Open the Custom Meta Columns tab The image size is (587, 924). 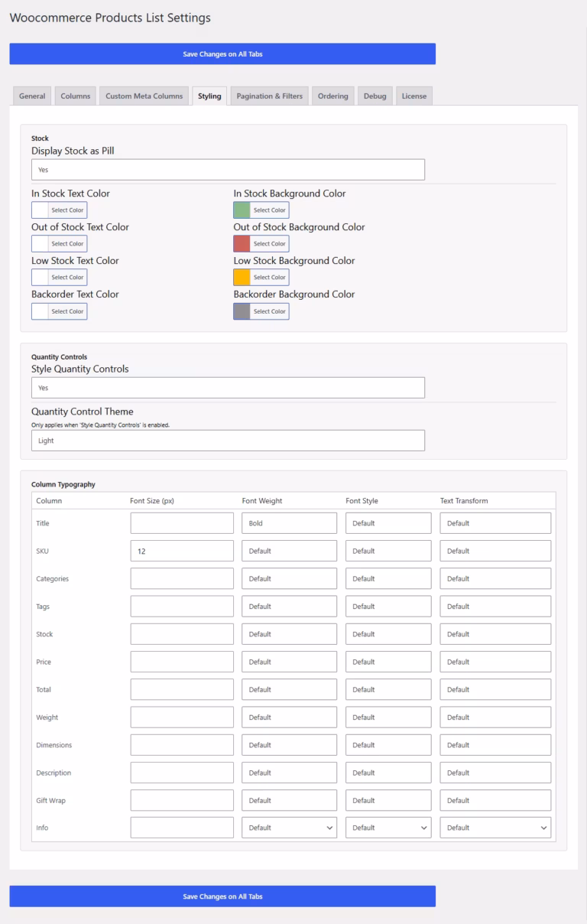click(x=144, y=96)
